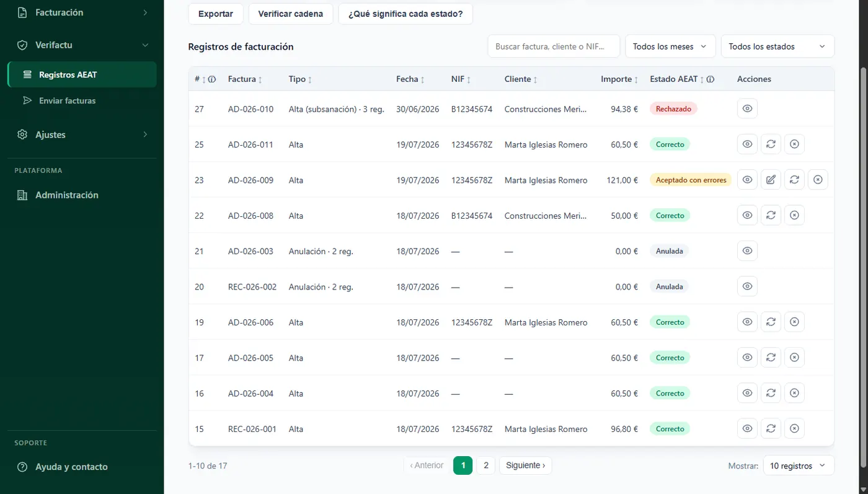The image size is (868, 494).
Task: Click info icon next to Estado AEAT
Action: click(x=711, y=79)
